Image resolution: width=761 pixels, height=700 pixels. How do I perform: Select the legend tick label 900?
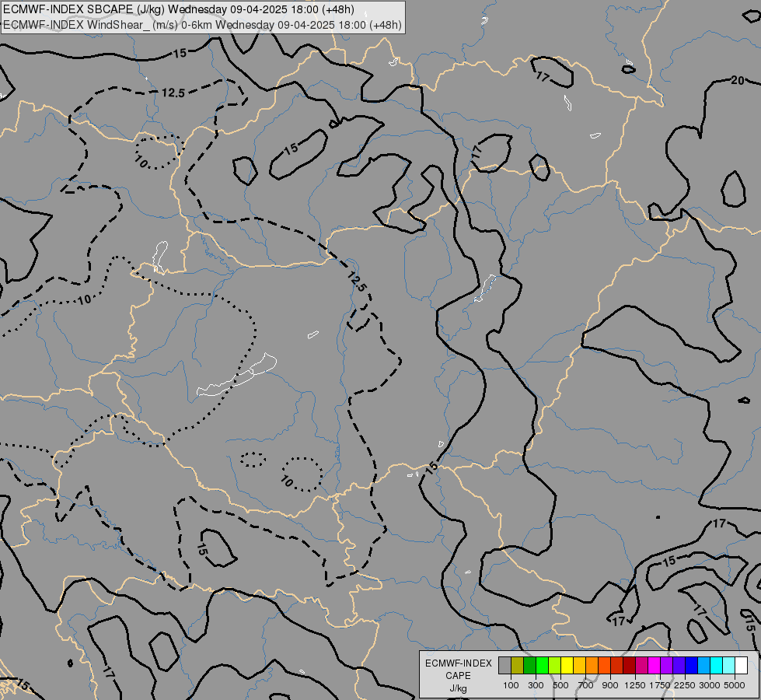(x=610, y=685)
